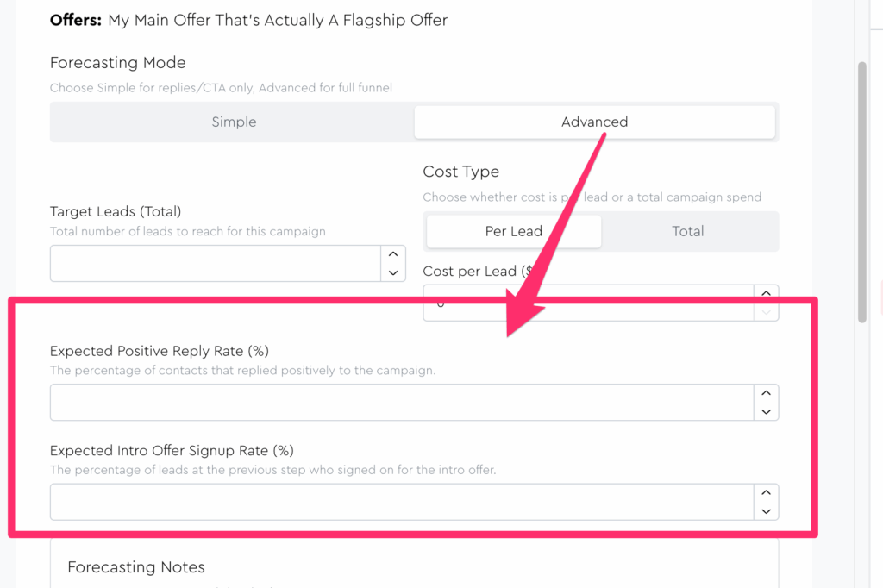This screenshot has height=588, width=883.
Task: Increase Target Leads with up arrow
Action: [x=393, y=254]
